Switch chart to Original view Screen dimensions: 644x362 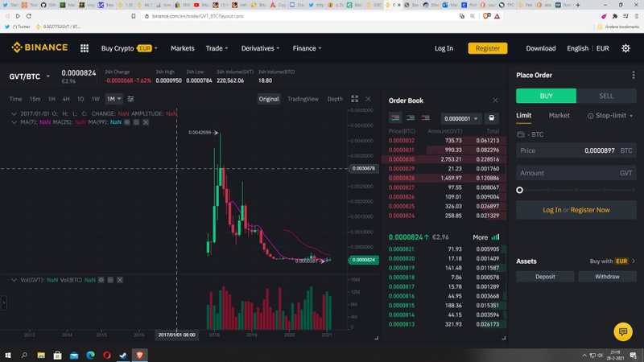(x=269, y=99)
